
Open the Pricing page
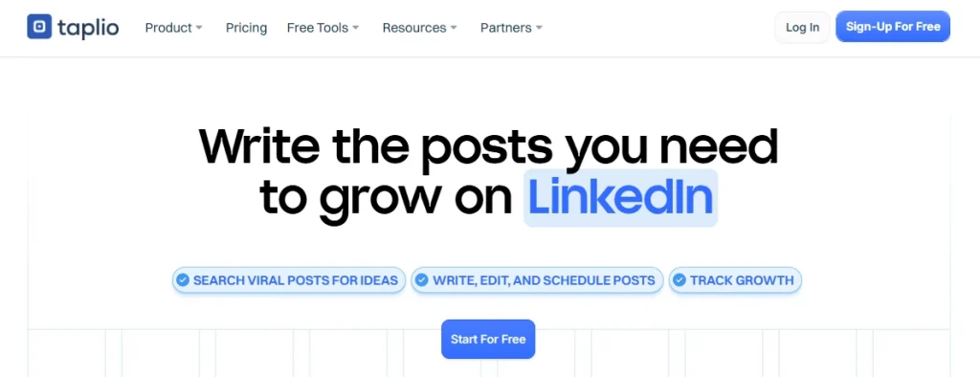tap(246, 28)
